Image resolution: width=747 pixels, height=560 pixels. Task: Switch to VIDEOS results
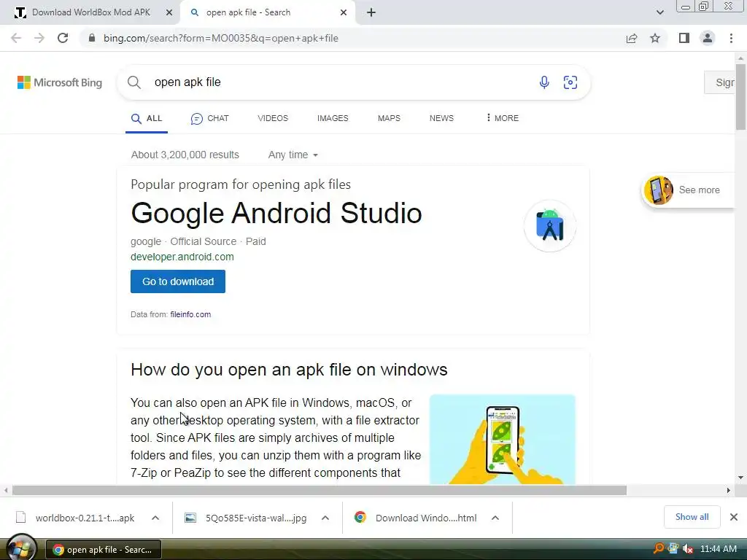click(x=273, y=118)
